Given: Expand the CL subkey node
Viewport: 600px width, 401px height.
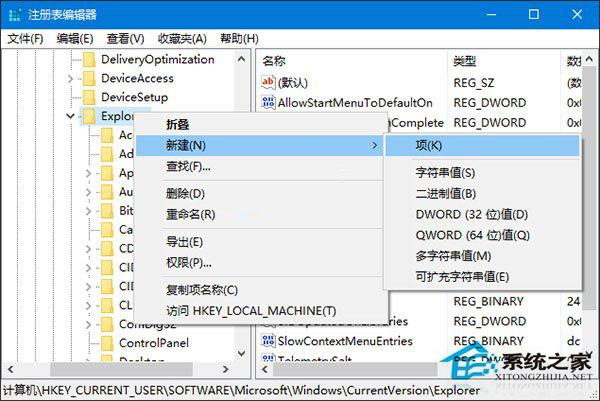Looking at the screenshot, I should (88, 305).
